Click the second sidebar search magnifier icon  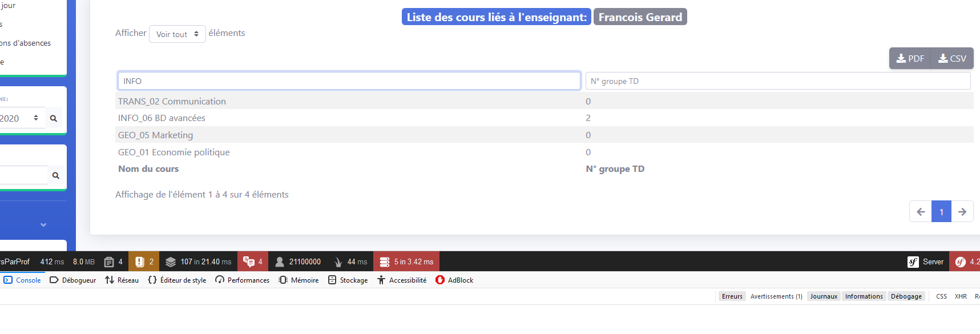(x=56, y=175)
